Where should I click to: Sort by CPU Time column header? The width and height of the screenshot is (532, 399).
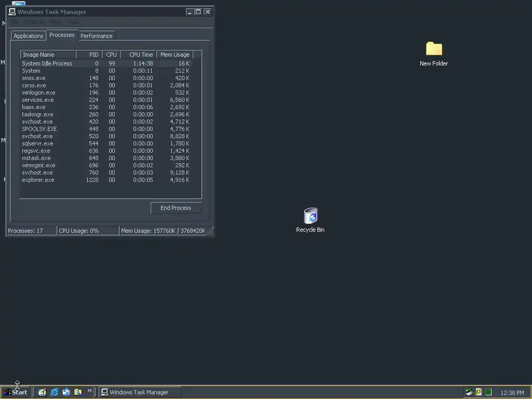click(138, 55)
